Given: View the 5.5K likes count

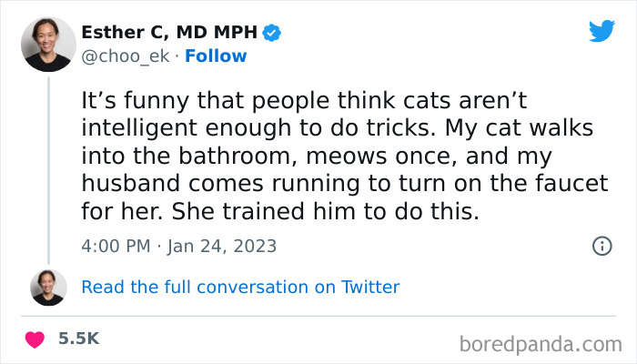Looking at the screenshot, I should 78,339.
